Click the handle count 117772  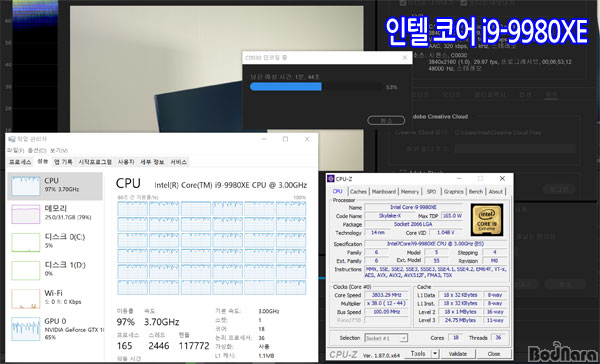click(x=194, y=346)
